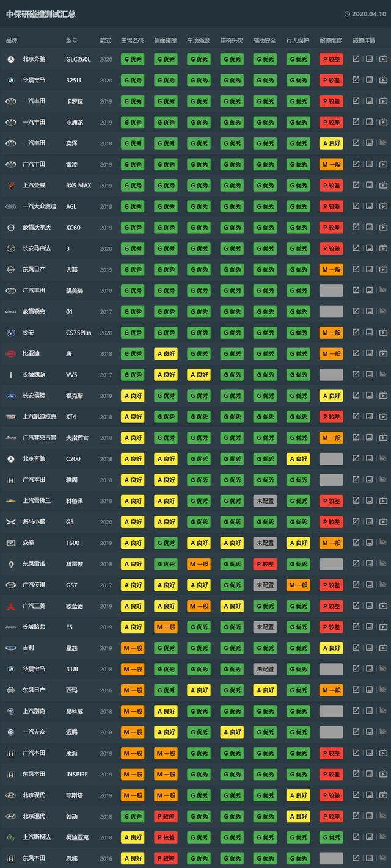This screenshot has width=391, height=868.
Task: Open the detail link icon for INSPIRE
Action: [x=356, y=774]
